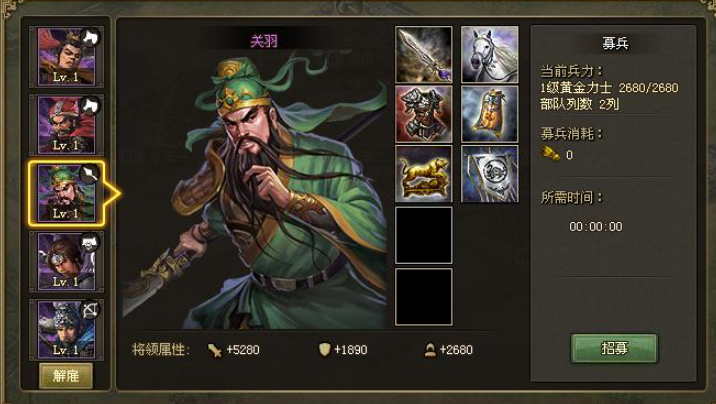Click the 关羽 general name title
The width and height of the screenshot is (716, 404).
[x=264, y=41]
